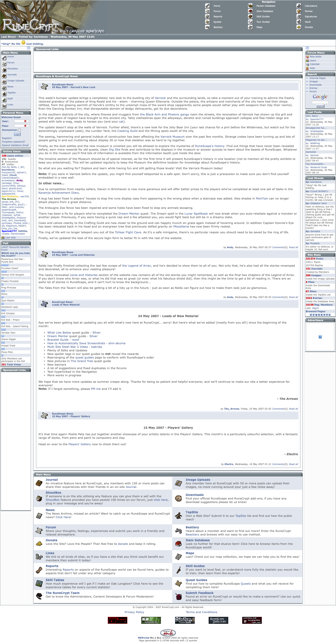This screenshot has width=336, height=644.
Task: Open Reports via its Navigation header icon
Action: point(207,16)
